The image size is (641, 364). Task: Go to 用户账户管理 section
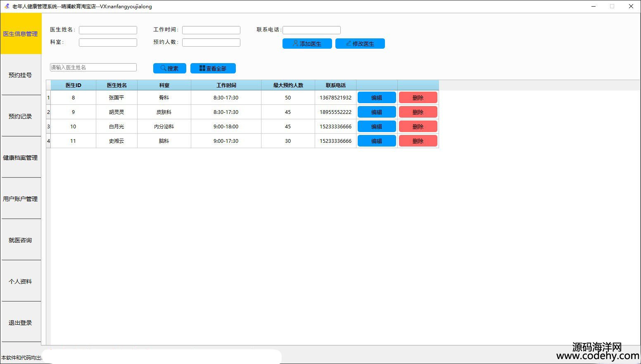click(x=20, y=199)
